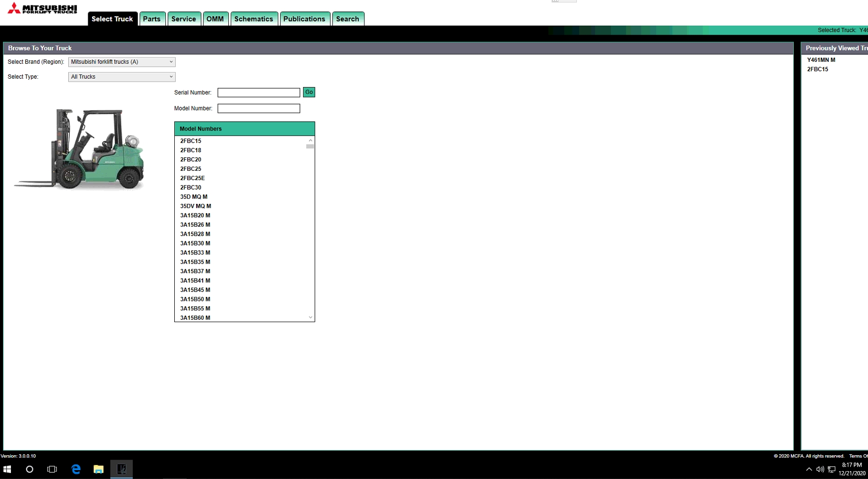Viewport: 868px width, 479px height.
Task: Expand the Select Brand (Region) dropdown
Action: click(122, 62)
